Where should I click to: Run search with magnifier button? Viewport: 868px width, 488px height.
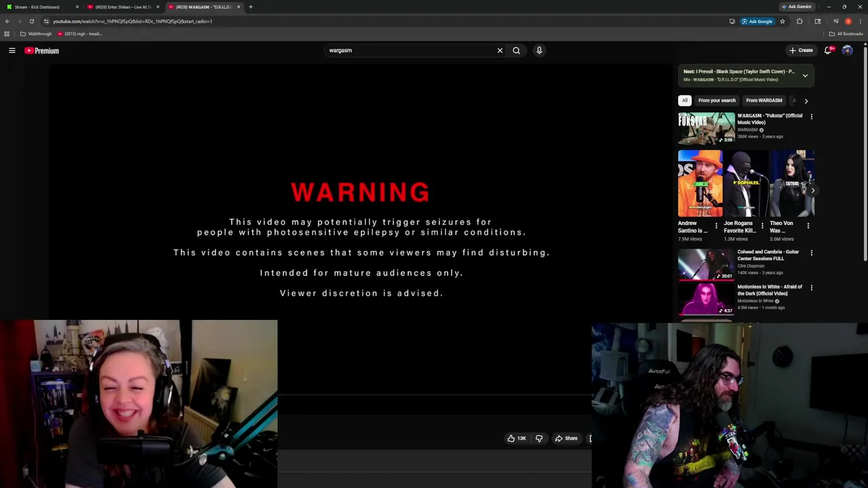point(516,50)
